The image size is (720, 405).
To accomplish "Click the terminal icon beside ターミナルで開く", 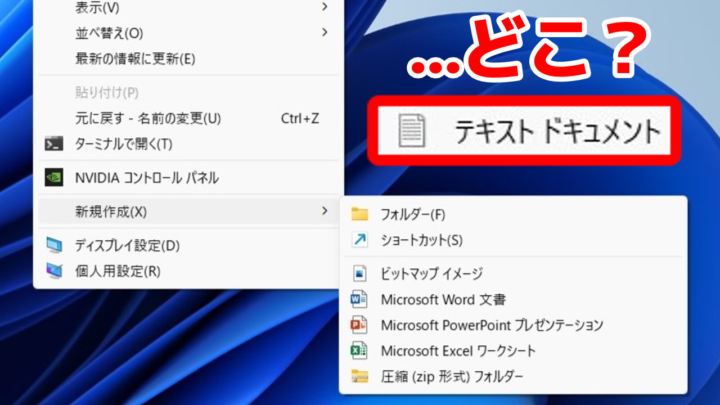I will (x=55, y=144).
